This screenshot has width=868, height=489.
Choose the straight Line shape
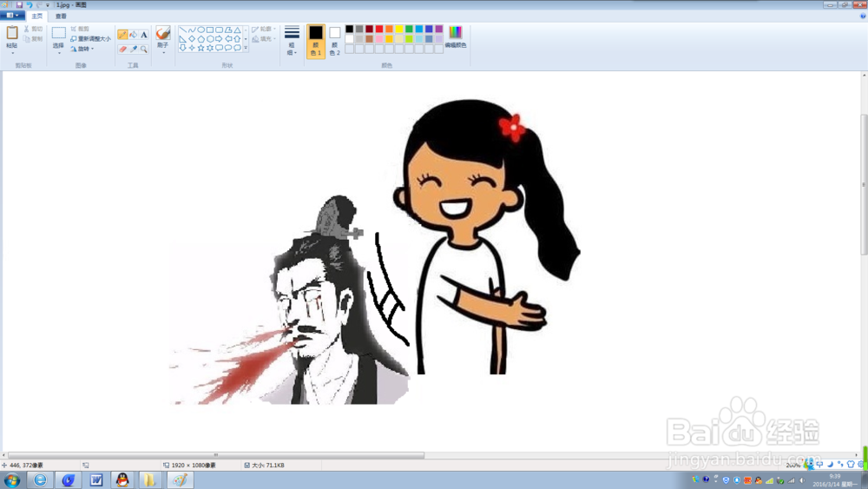[x=183, y=30]
